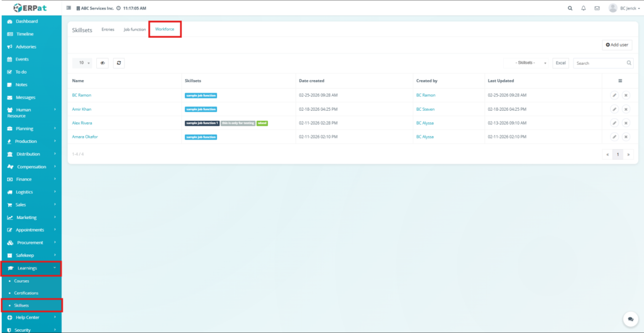Image resolution: width=644 pixels, height=333 pixels.
Task: Click the Add user button
Action: point(616,45)
